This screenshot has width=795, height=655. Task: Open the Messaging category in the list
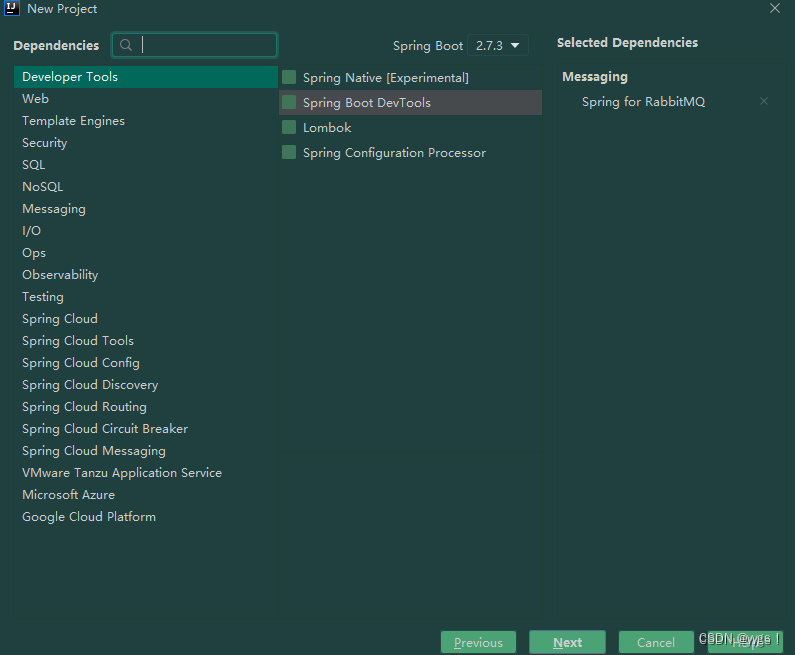click(146, 209)
